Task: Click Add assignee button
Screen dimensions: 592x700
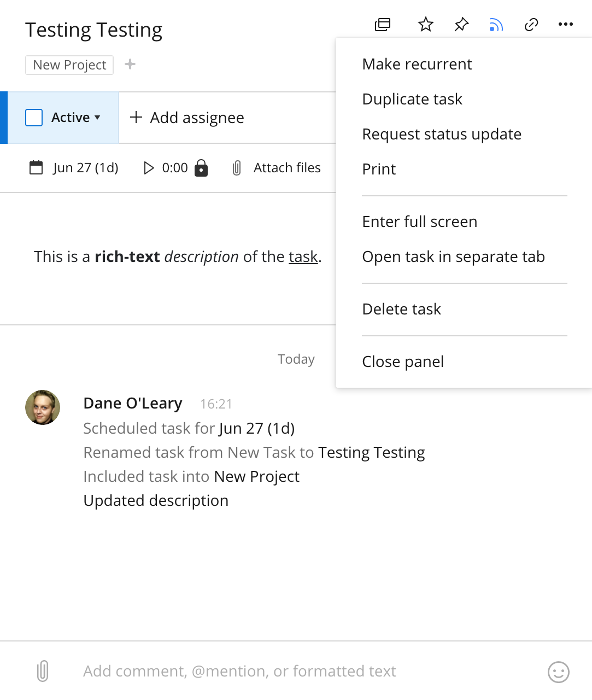Action: [x=187, y=118]
